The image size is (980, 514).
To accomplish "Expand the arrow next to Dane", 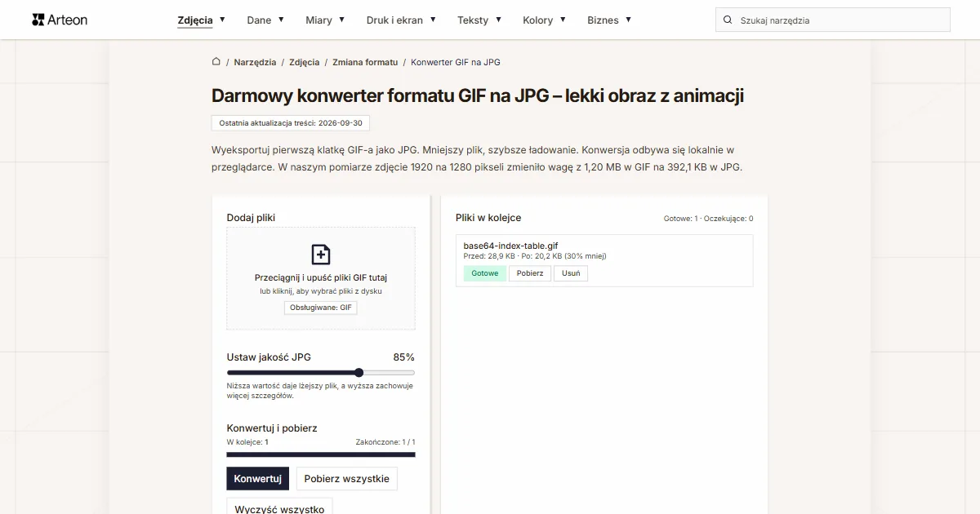I will pyautogui.click(x=281, y=20).
